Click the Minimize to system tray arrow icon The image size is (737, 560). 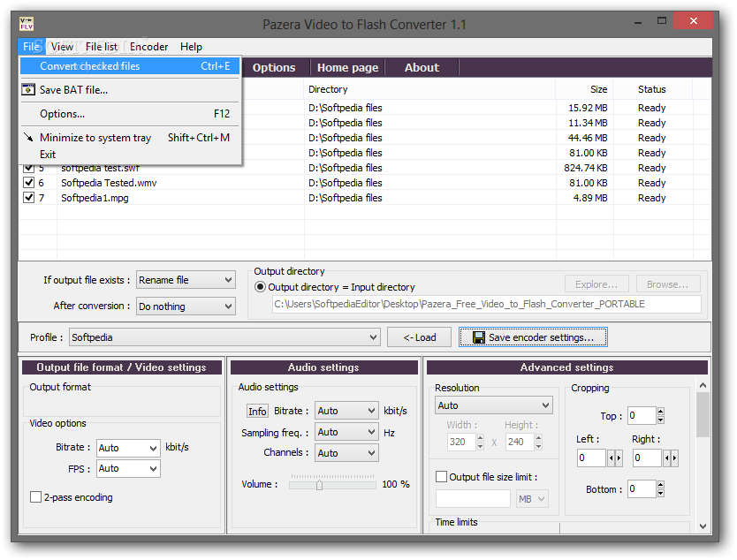pos(28,137)
